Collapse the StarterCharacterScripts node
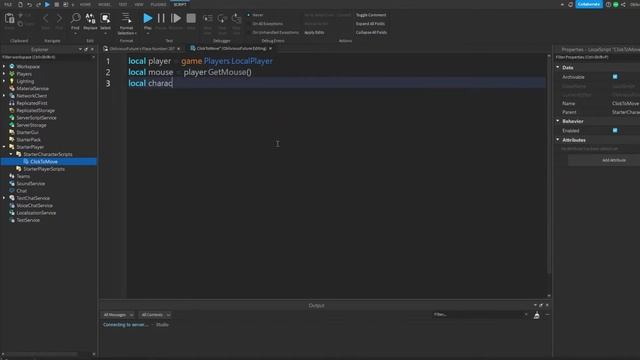This screenshot has height=360, width=640. click(x=11, y=154)
